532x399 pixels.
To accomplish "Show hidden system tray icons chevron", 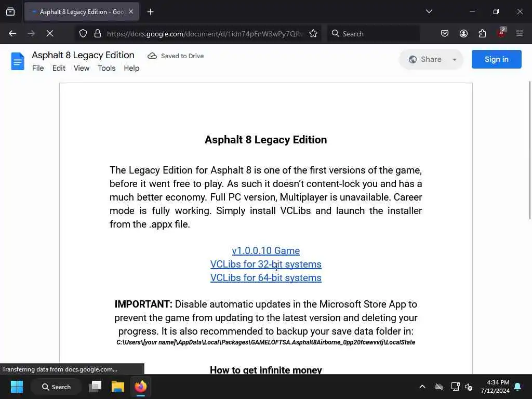I will [x=422, y=387].
